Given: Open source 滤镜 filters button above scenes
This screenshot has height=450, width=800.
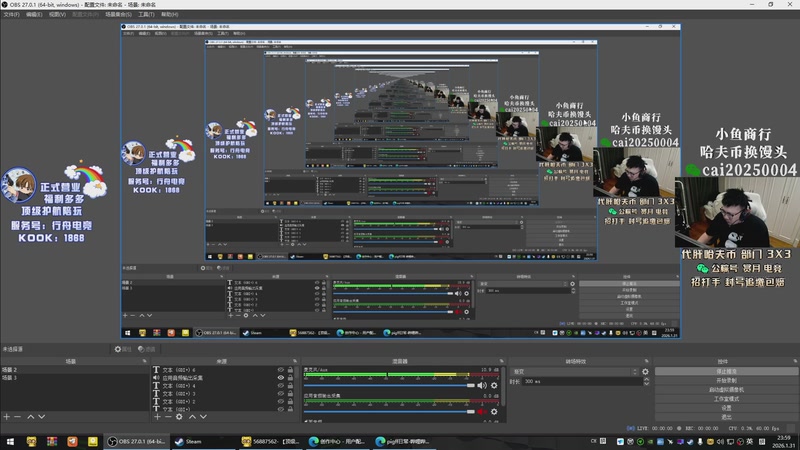Looking at the screenshot, I should tap(146, 349).
